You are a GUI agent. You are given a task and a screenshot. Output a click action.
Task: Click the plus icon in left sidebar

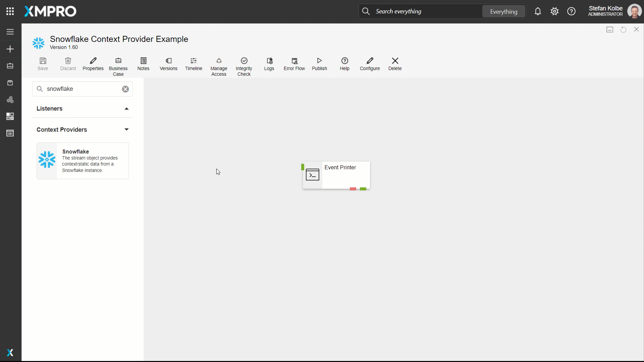point(10,49)
